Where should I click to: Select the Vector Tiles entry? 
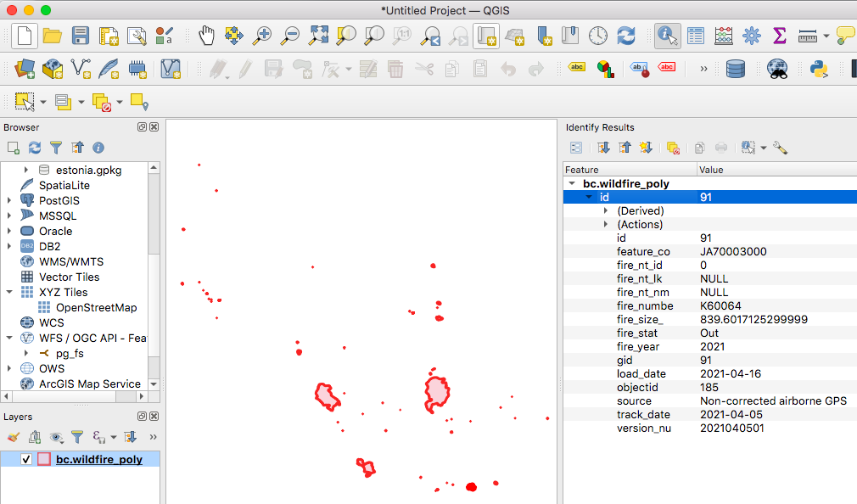69,277
